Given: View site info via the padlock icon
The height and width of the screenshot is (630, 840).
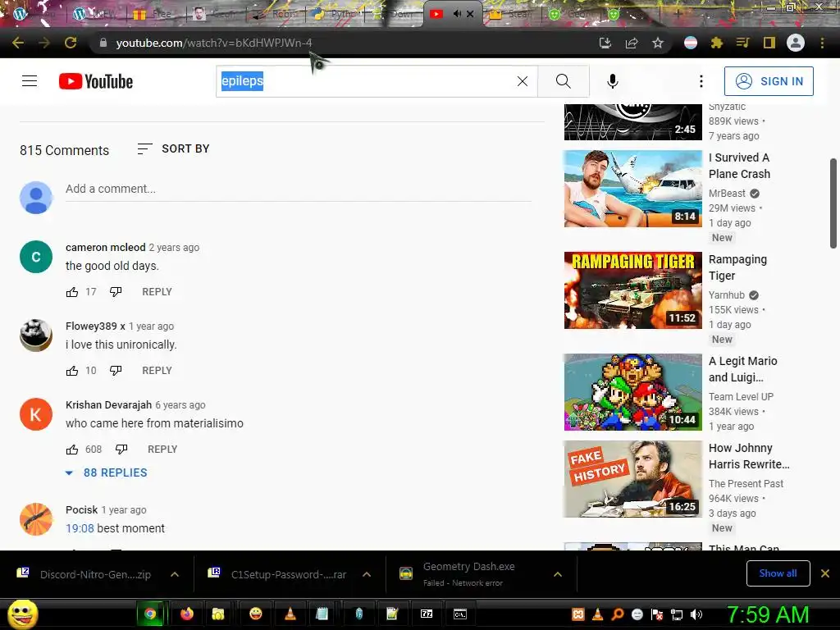Looking at the screenshot, I should 103,43.
